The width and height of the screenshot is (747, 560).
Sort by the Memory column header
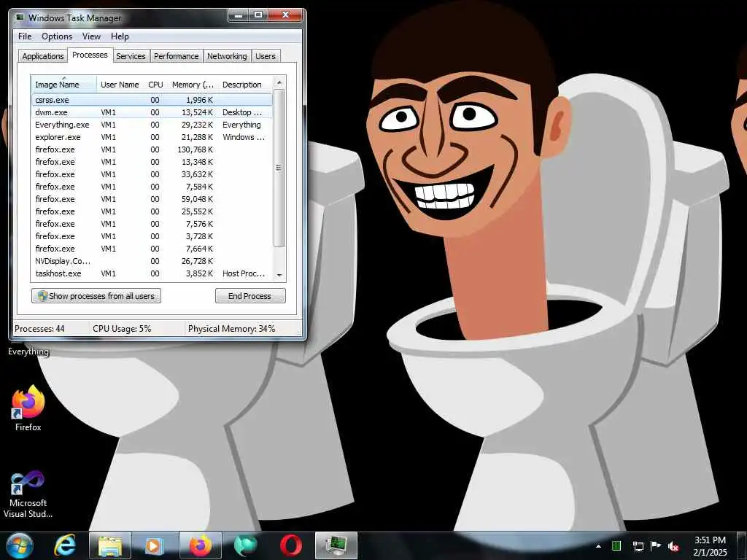coord(193,85)
